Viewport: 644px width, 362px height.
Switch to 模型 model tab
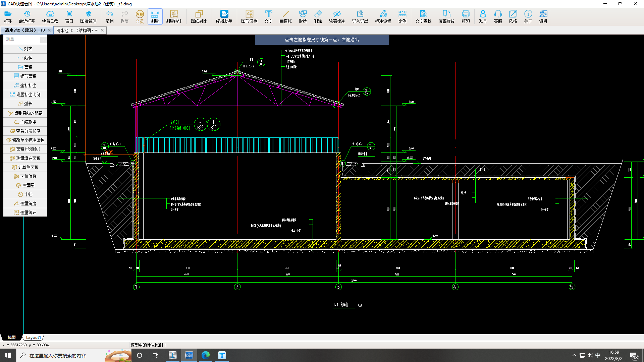click(12, 338)
